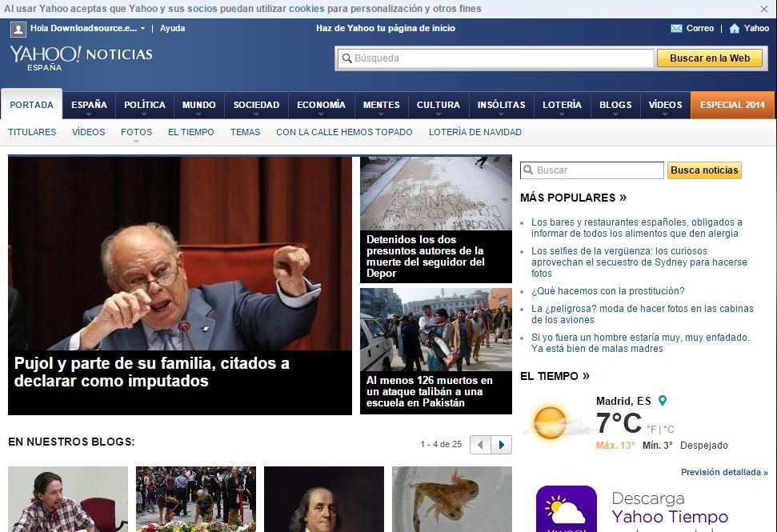This screenshot has height=532, width=777.
Task: Open the INSÓLITAS section tab
Action: [x=501, y=105]
